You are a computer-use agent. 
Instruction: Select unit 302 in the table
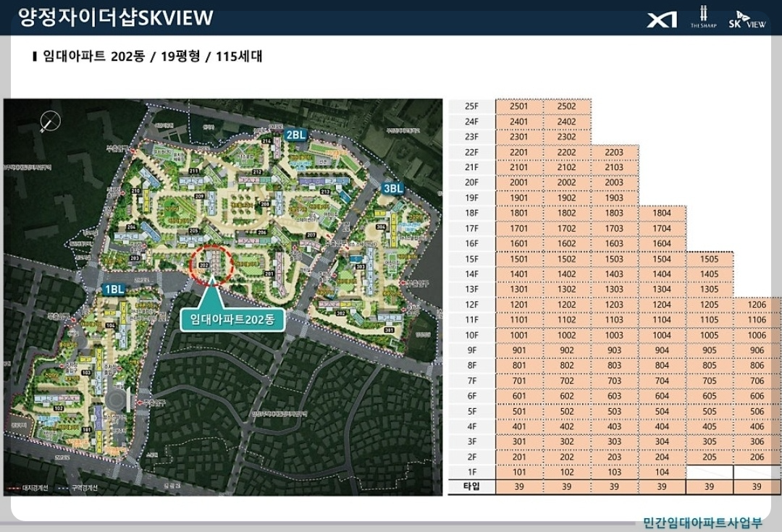pyautogui.click(x=567, y=442)
